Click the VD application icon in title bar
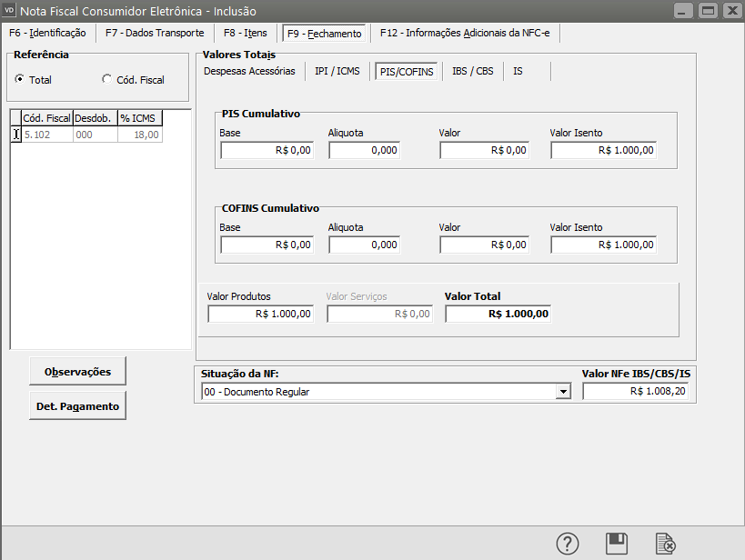Viewport: 745px width, 560px height. [10, 11]
